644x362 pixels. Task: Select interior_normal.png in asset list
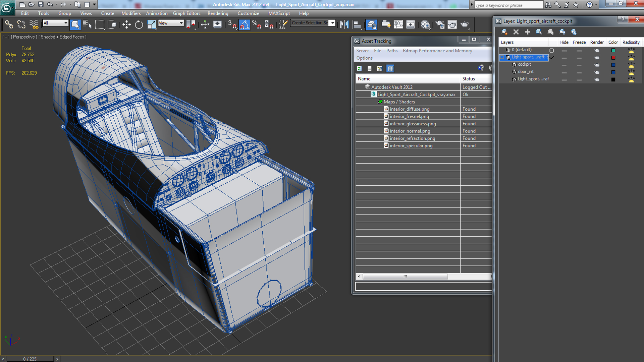pyautogui.click(x=410, y=131)
